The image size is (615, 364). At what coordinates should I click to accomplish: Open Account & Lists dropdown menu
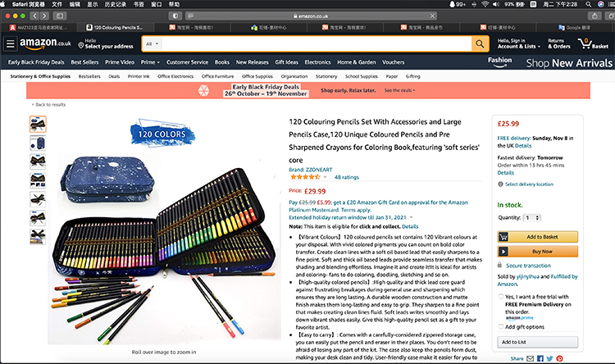pos(518,43)
